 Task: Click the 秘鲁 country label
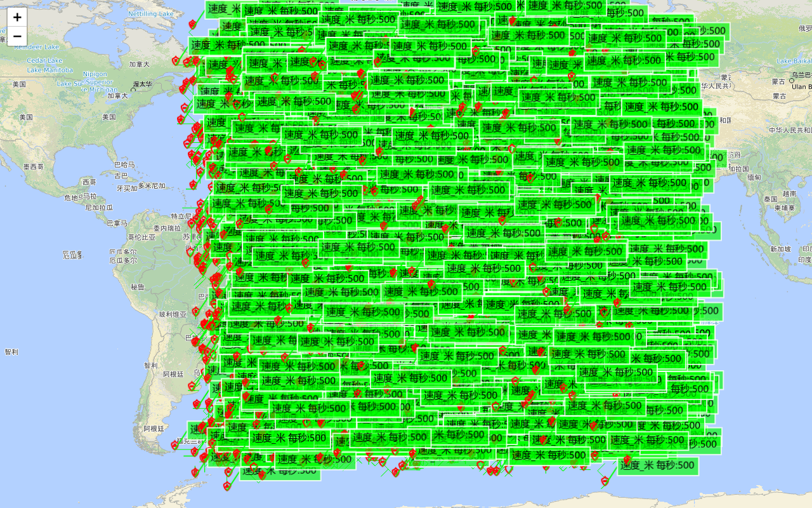point(138,287)
